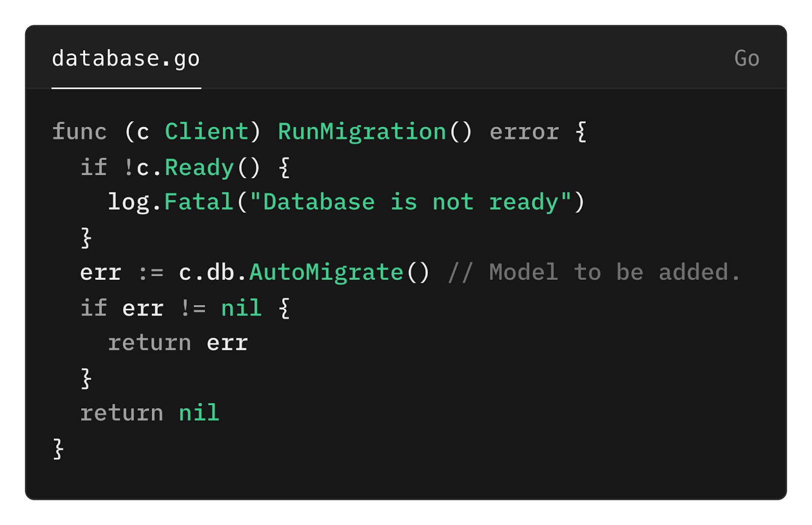Click the Go language label

[747, 59]
